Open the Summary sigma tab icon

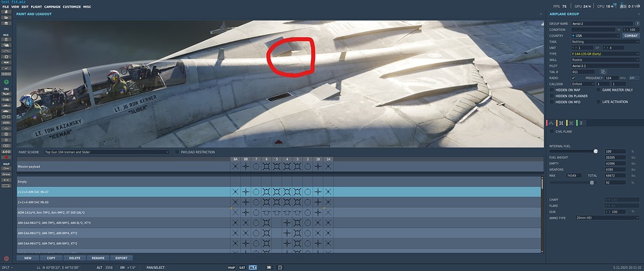pos(582,123)
